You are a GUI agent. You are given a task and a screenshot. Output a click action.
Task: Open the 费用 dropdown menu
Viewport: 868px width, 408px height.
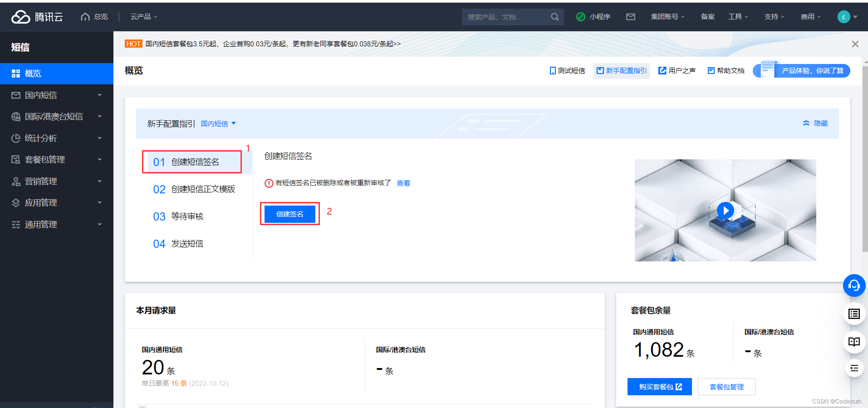[810, 17]
